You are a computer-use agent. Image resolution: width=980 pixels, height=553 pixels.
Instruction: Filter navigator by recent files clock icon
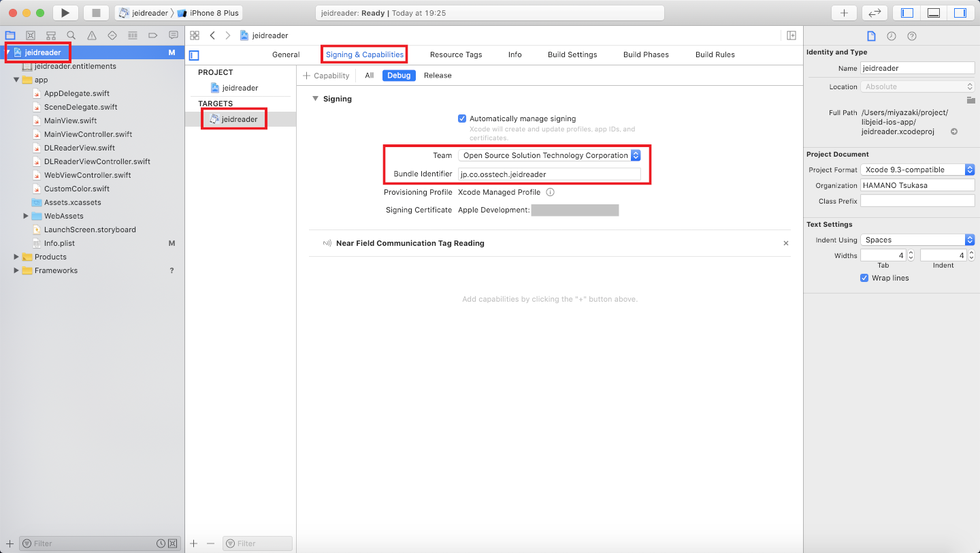click(161, 543)
